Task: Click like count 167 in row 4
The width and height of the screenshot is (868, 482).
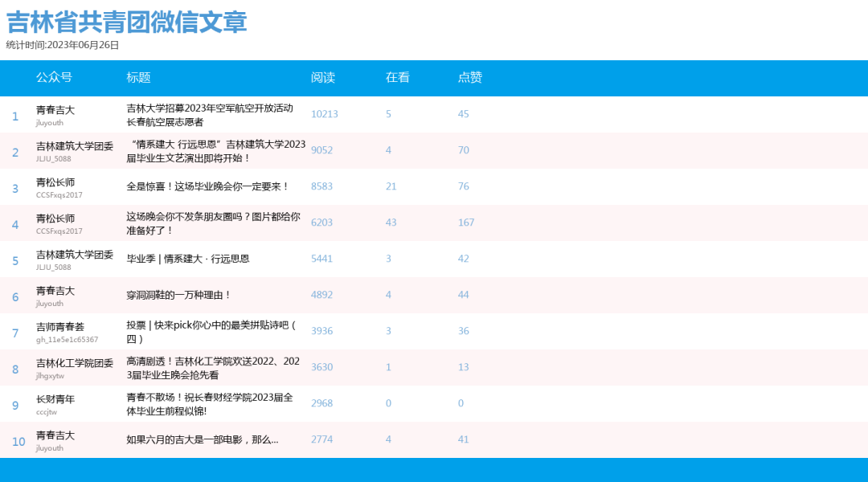Action: coord(466,223)
